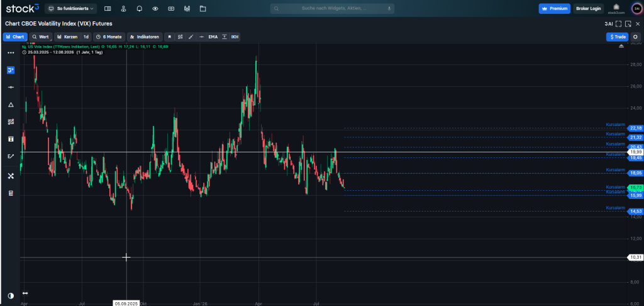Select the channel lines tool in left sidebar
The height and width of the screenshot is (306, 644).
pyautogui.click(x=11, y=122)
